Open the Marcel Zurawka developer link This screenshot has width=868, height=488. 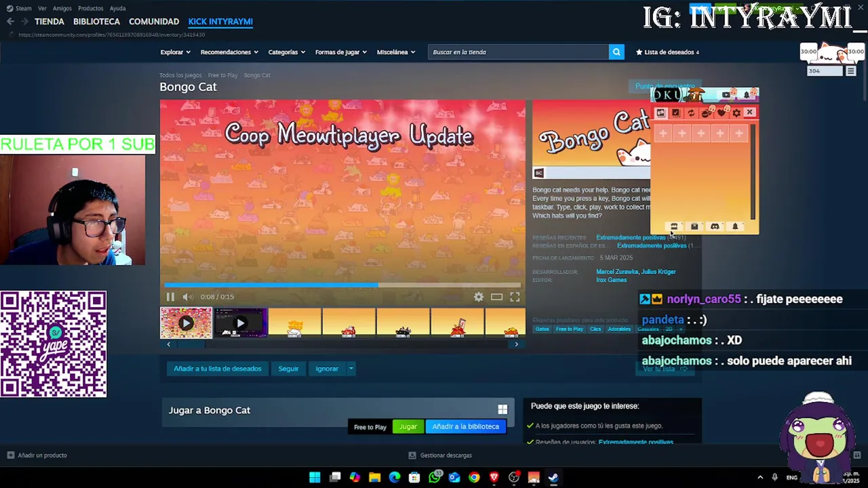coord(616,272)
